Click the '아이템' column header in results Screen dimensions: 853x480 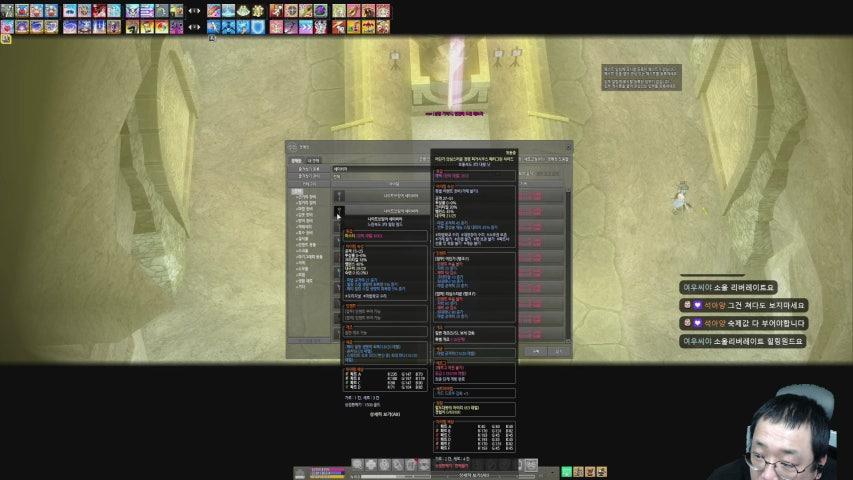click(394, 184)
